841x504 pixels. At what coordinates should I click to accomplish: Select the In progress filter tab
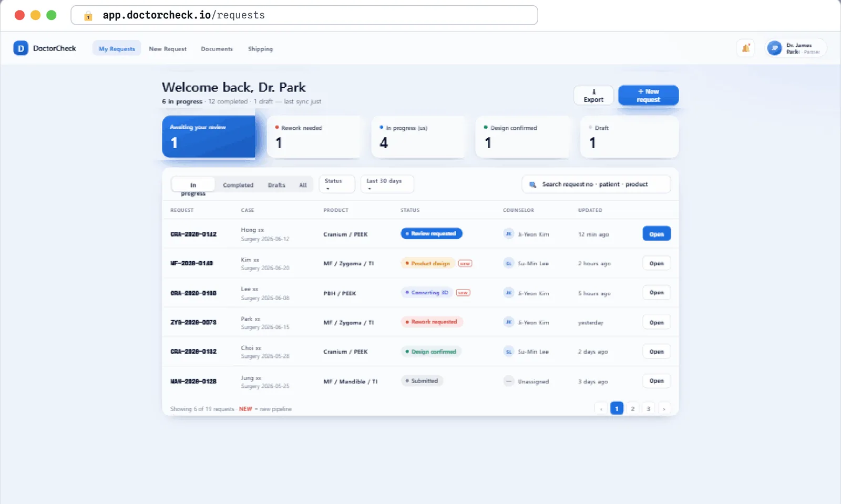pos(193,184)
